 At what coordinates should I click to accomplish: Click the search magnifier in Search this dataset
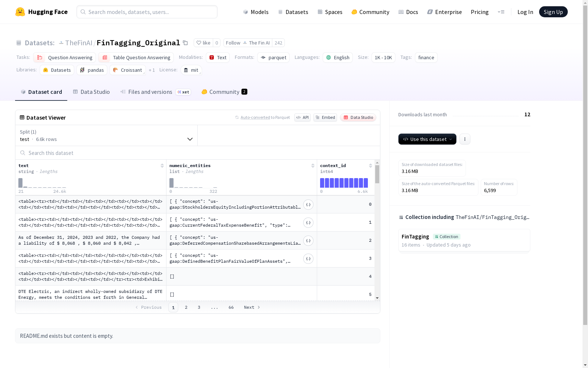(x=23, y=153)
